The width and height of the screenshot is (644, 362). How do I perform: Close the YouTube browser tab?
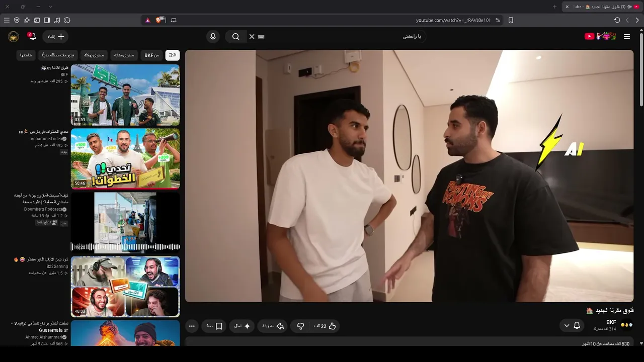tap(567, 7)
